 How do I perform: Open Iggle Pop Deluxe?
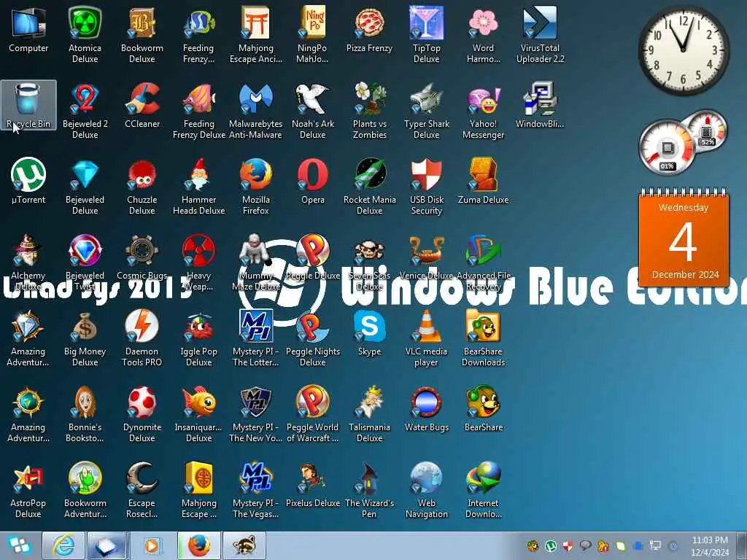pos(198,338)
